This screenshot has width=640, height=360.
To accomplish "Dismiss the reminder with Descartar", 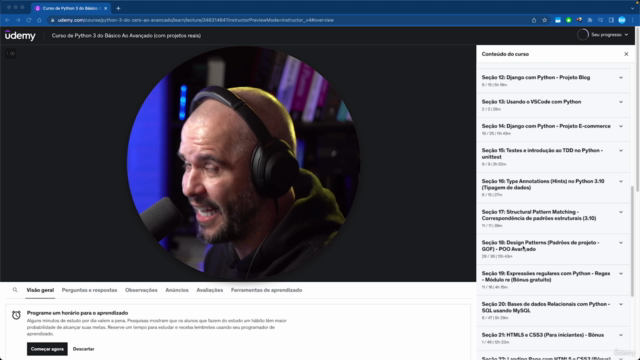I will coord(83,349).
